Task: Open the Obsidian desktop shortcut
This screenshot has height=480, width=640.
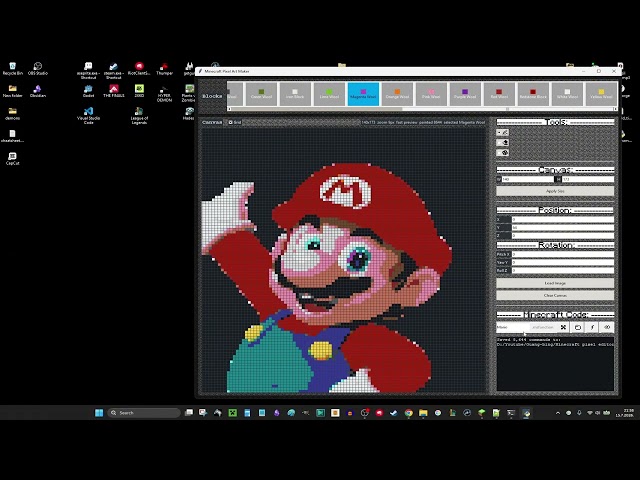Action: pos(38,91)
